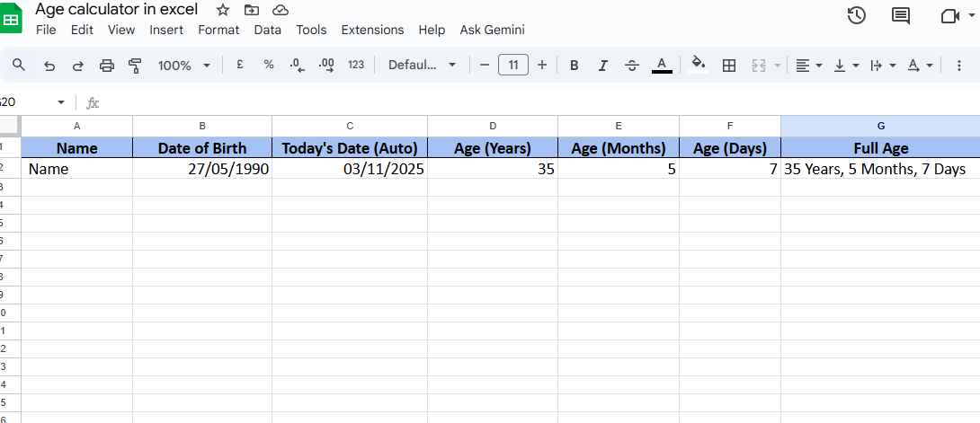This screenshot has height=423, width=980.
Task: Click the search menus magnifier icon
Action: (19, 65)
